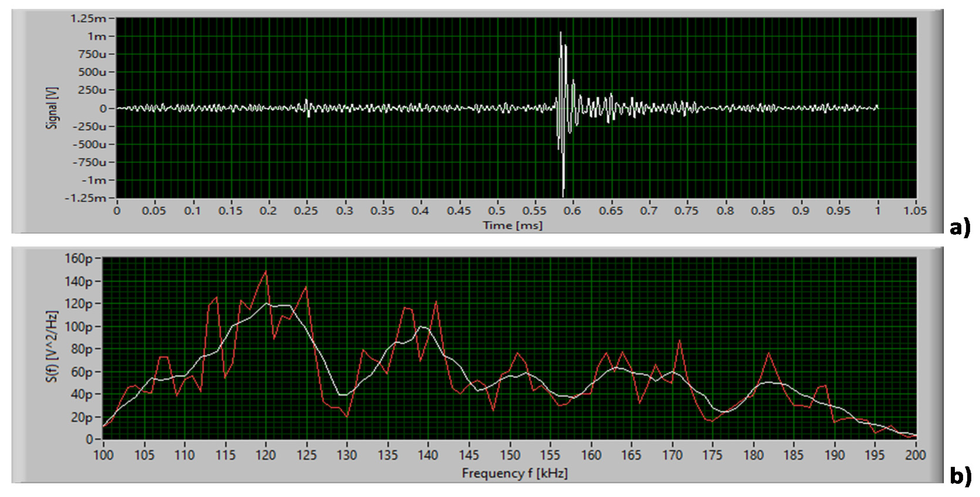
Task: Click the large negative signal spike tip near -1.25m
Action: [x=563, y=195]
